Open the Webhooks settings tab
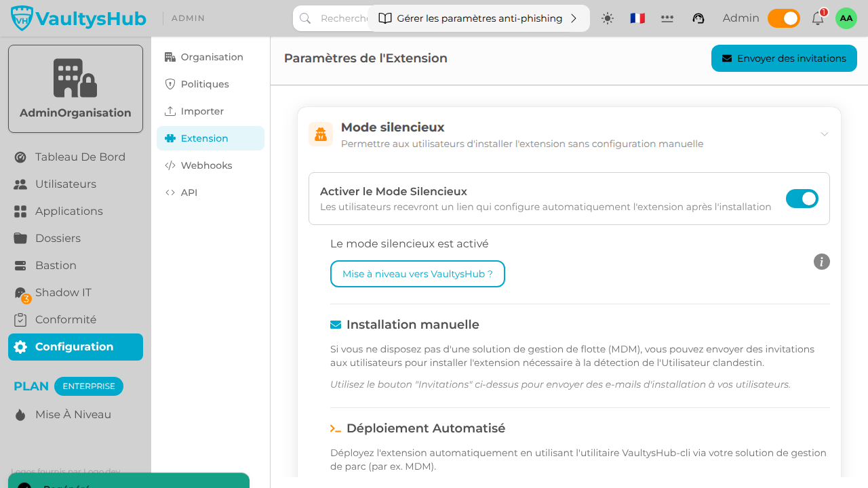The height and width of the screenshot is (488, 868). pyautogui.click(x=210, y=165)
